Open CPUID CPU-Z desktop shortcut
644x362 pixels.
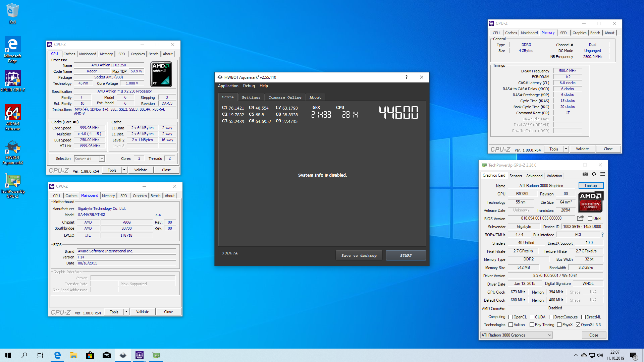click(12, 81)
